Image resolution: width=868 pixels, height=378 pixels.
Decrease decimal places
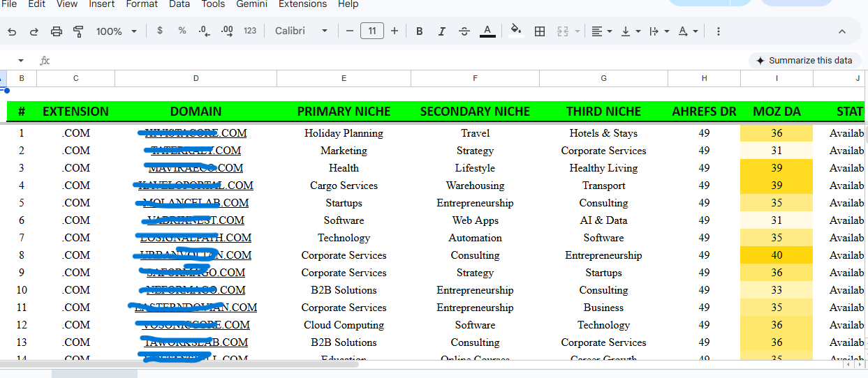pyautogui.click(x=204, y=31)
